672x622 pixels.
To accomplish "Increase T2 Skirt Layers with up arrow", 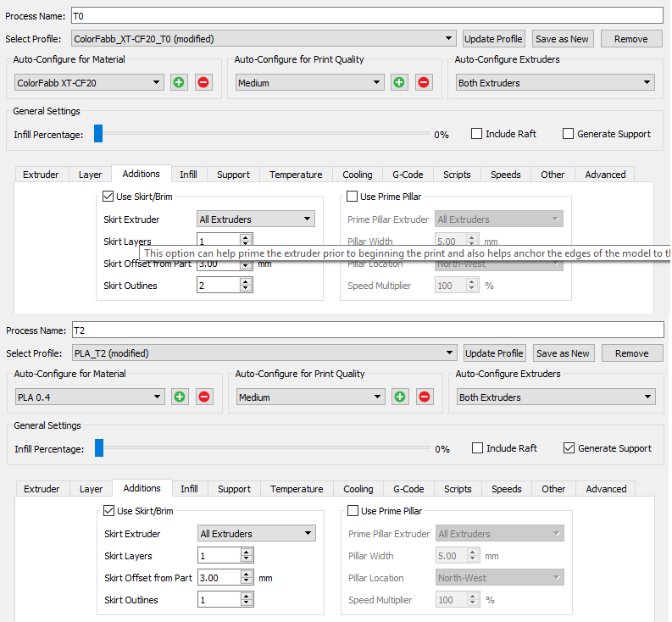I will point(247,553).
